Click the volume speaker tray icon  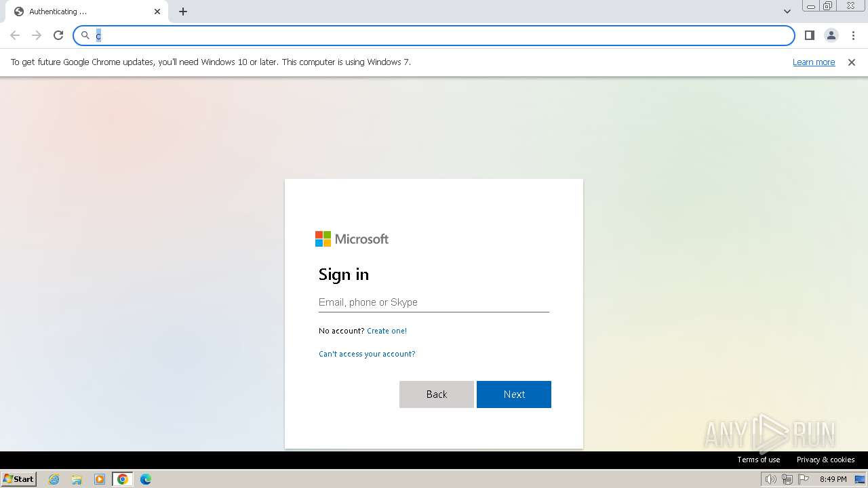(770, 479)
